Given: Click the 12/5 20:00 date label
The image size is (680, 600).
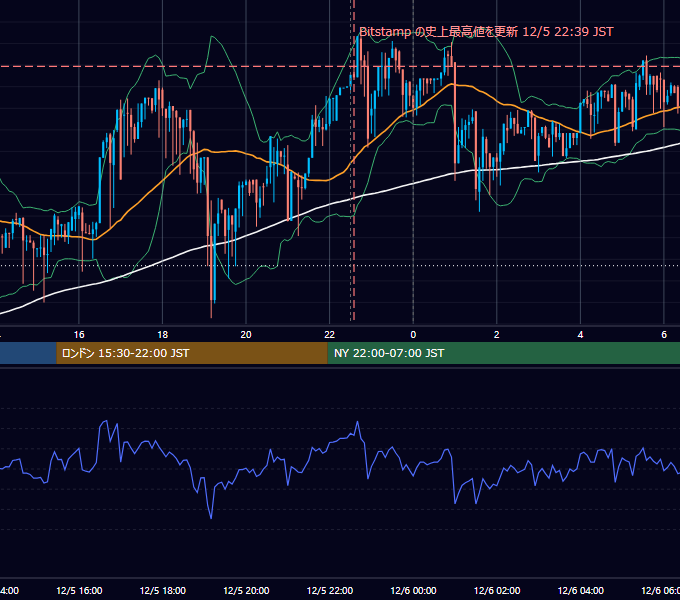Looking at the screenshot, I should point(246,590).
